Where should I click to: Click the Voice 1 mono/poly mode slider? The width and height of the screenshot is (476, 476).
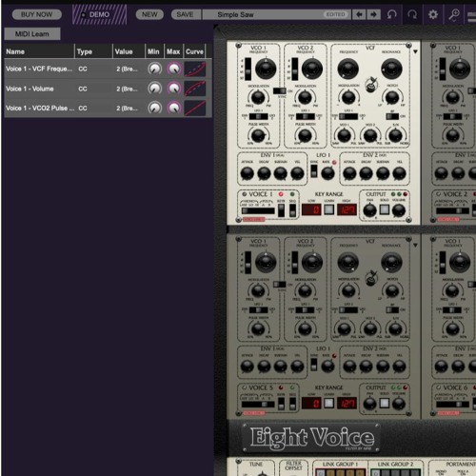pos(258,210)
